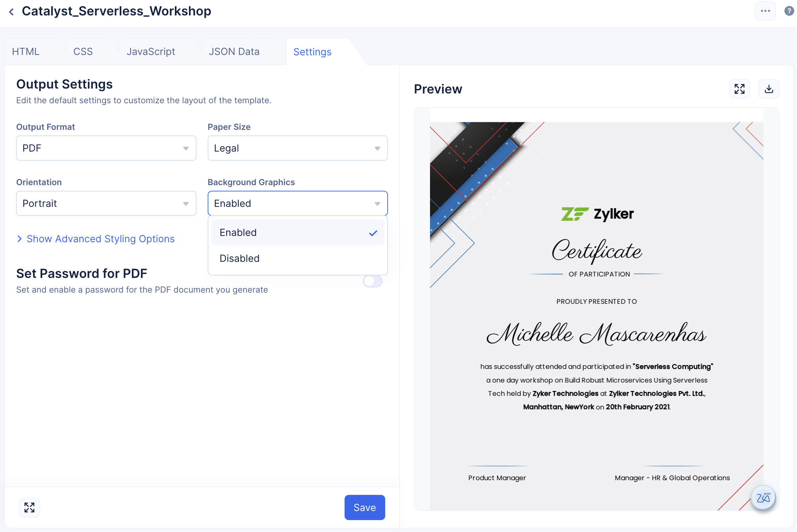Switch to the JSON Data tab
The height and width of the screenshot is (532, 797).
pyautogui.click(x=234, y=52)
